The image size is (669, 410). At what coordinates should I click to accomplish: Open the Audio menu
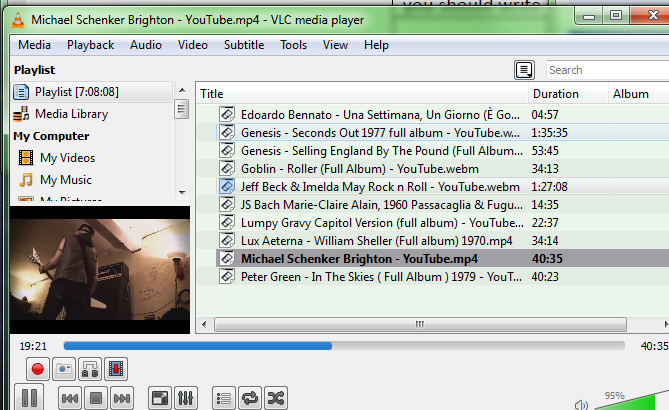coord(146,45)
